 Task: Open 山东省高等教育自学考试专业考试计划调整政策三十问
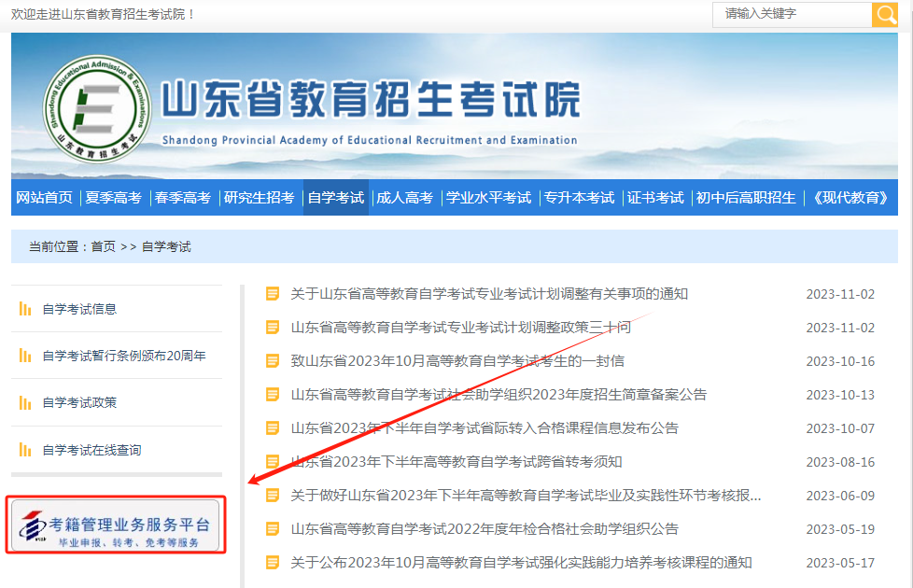click(460, 328)
